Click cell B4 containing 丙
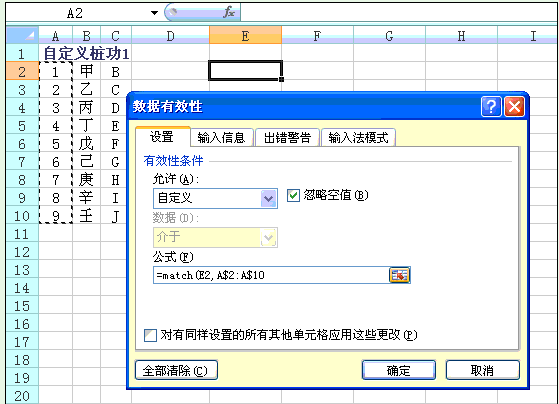This screenshot has width=559, height=404. click(x=87, y=108)
